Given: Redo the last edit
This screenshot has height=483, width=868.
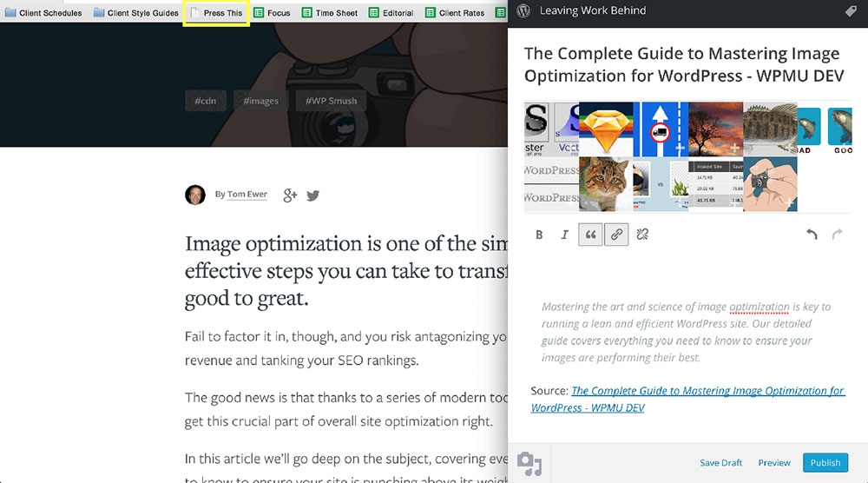Looking at the screenshot, I should coord(838,235).
